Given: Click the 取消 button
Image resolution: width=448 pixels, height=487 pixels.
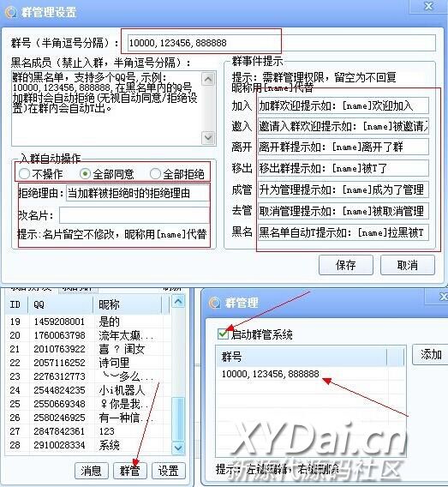Looking at the screenshot, I should [408, 265].
